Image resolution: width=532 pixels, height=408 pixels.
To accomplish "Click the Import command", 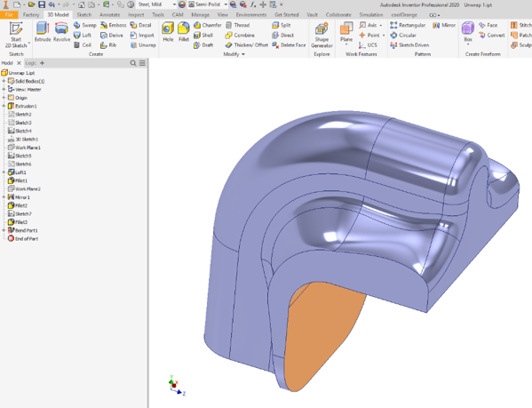I will click(142, 35).
